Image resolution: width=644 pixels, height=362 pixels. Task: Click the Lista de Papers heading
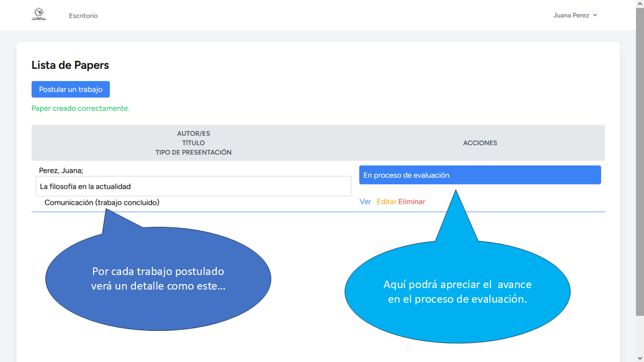click(70, 65)
